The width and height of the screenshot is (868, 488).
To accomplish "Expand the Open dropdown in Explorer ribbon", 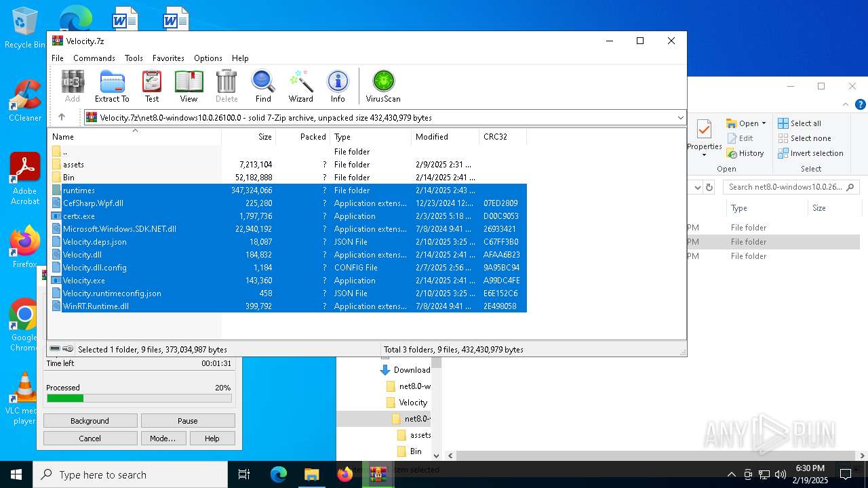I will pos(764,123).
